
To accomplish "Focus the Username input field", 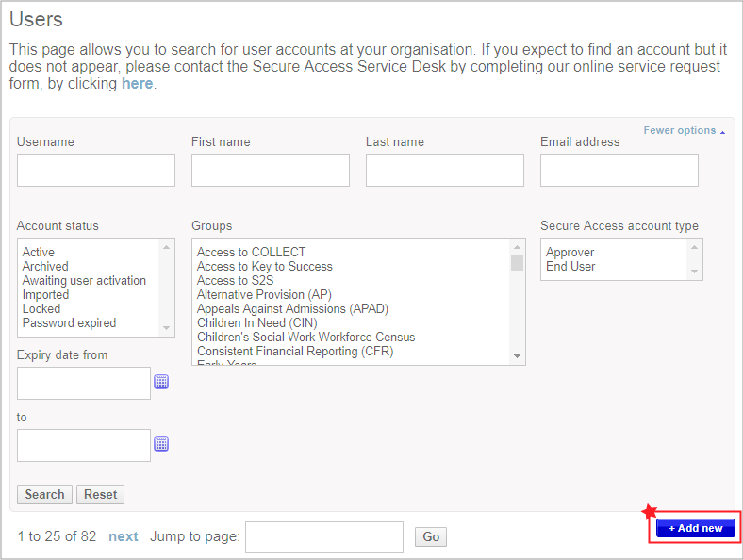I will pyautogui.click(x=96, y=170).
